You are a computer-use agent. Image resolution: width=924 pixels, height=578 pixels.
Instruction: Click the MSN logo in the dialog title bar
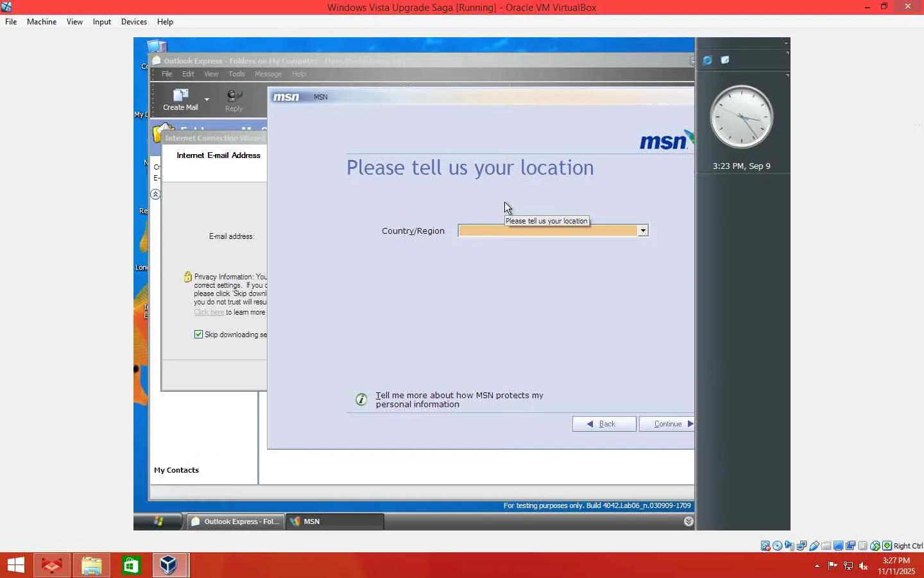pos(286,97)
